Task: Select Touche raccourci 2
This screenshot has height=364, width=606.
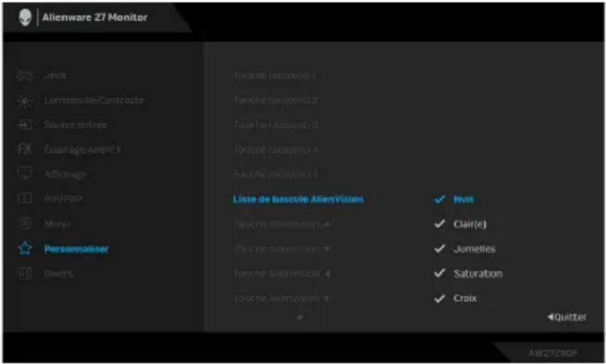Action: pyautogui.click(x=276, y=101)
